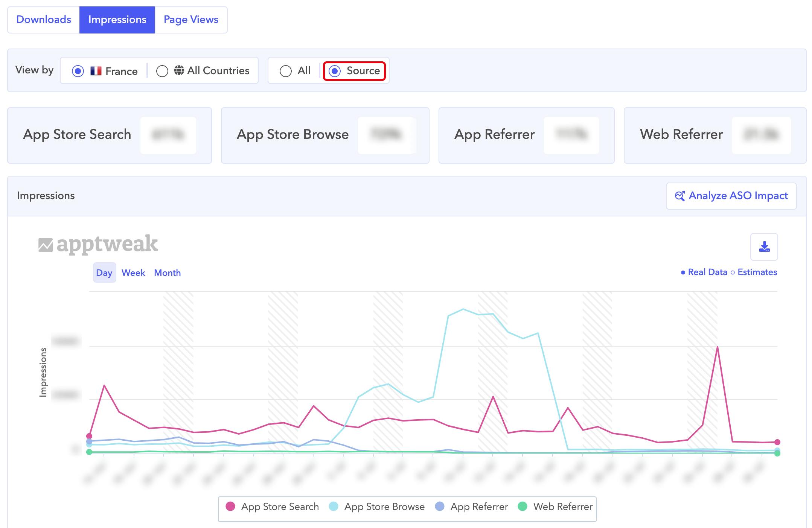The image size is (812, 528).
Task: Click the App Store Browse summary card
Action: pyautogui.click(x=325, y=135)
